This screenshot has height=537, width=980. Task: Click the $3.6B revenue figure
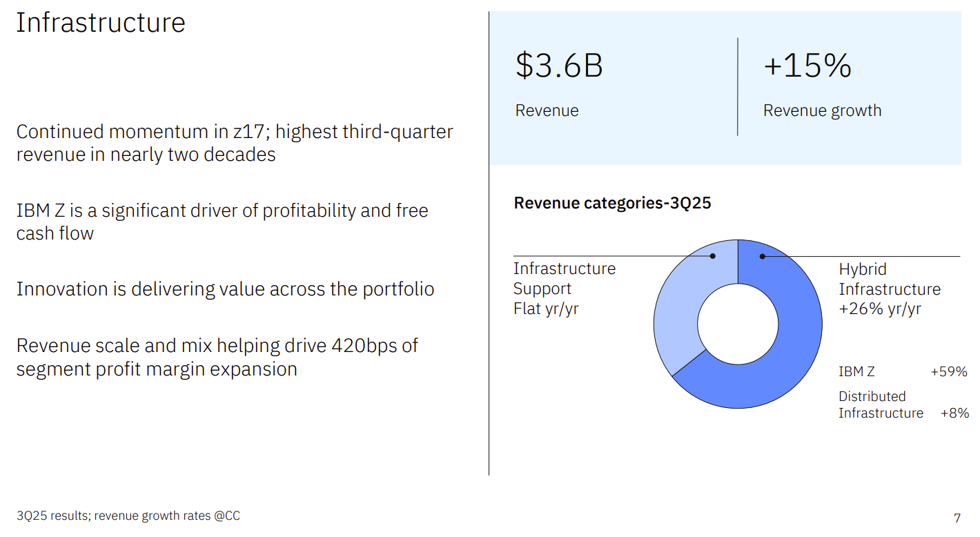pos(559,66)
